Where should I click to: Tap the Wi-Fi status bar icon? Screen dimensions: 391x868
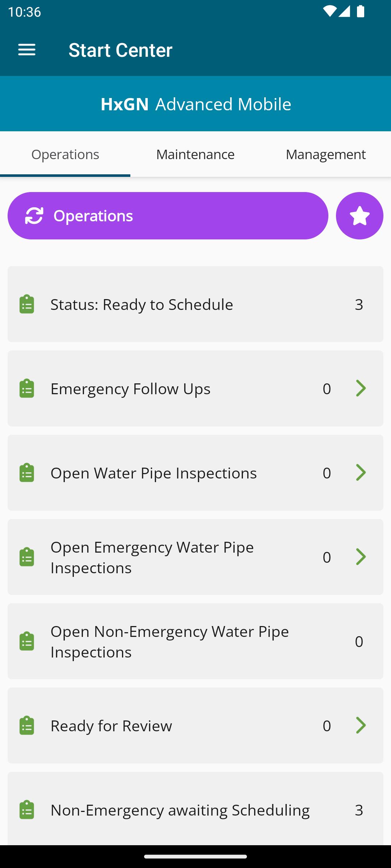[x=329, y=12]
